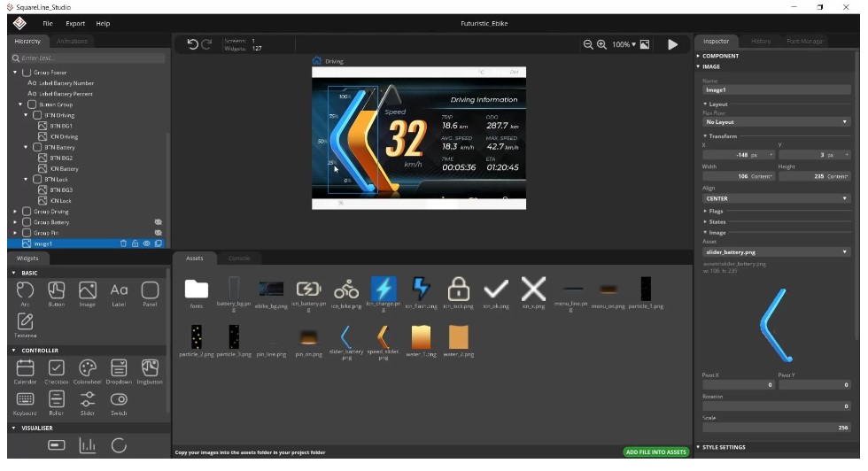This screenshot has width=868, height=471.
Task: Toggle visibility eye for Group Battery
Action: click(159, 222)
